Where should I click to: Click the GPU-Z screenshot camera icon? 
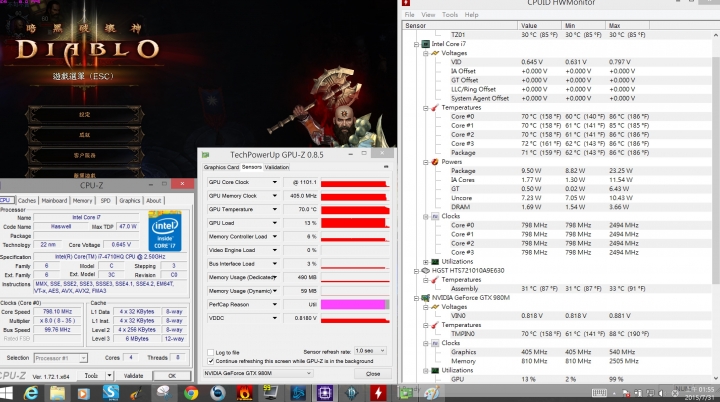pos(386,167)
